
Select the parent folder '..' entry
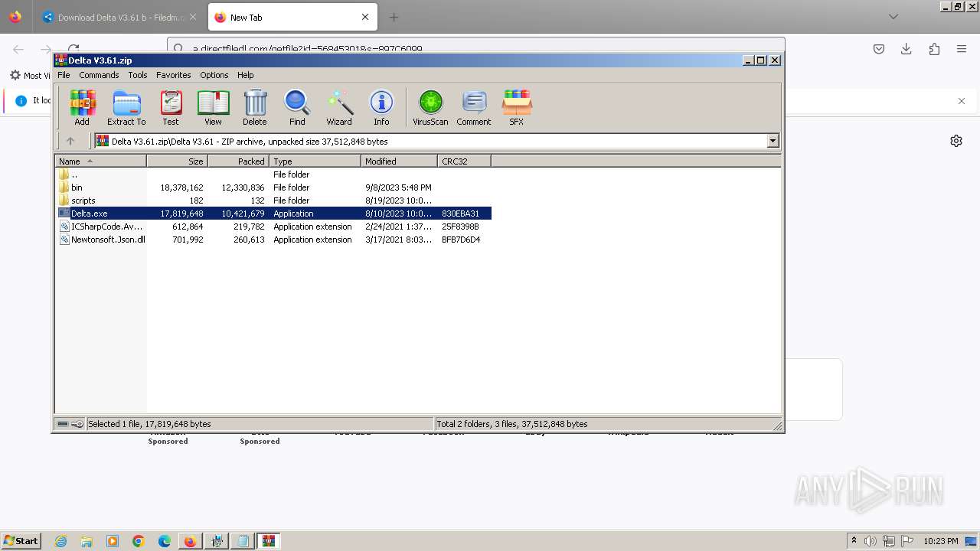[74, 174]
